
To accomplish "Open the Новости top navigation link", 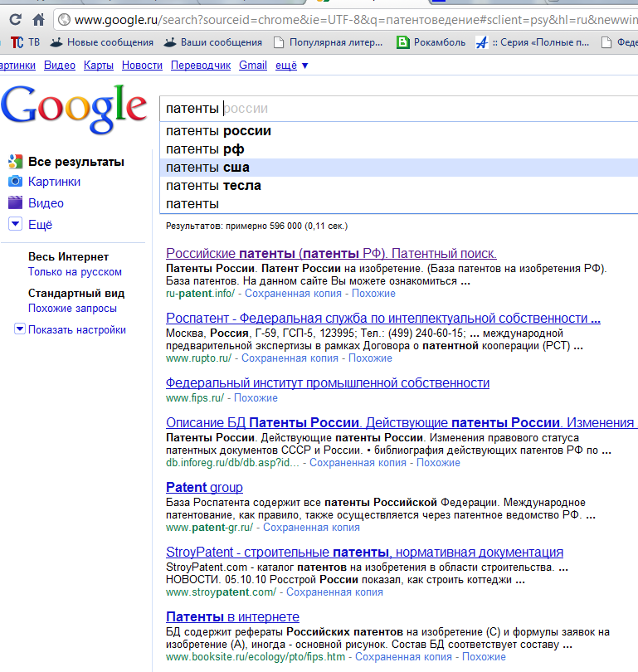I will pos(142,66).
